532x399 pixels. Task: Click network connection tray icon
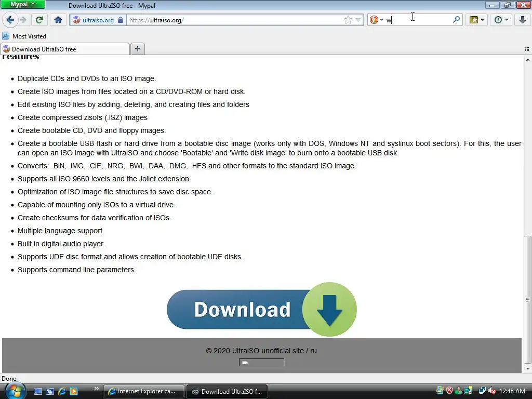pos(482,391)
